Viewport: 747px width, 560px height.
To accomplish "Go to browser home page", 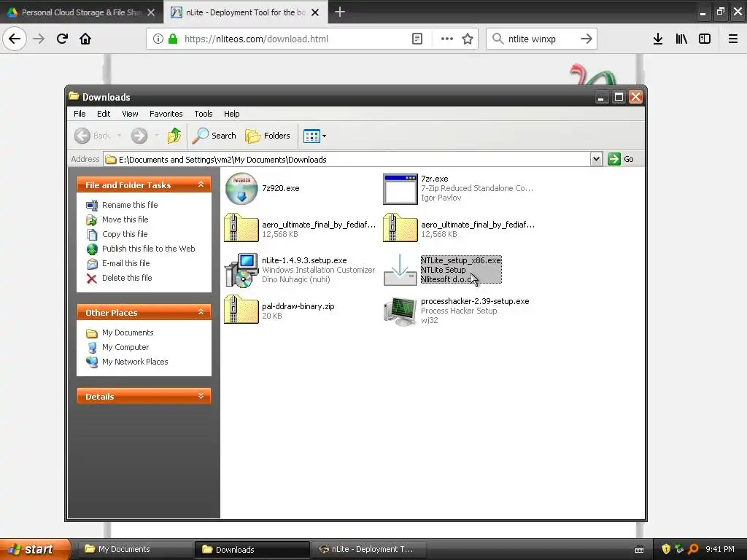I will (x=85, y=39).
